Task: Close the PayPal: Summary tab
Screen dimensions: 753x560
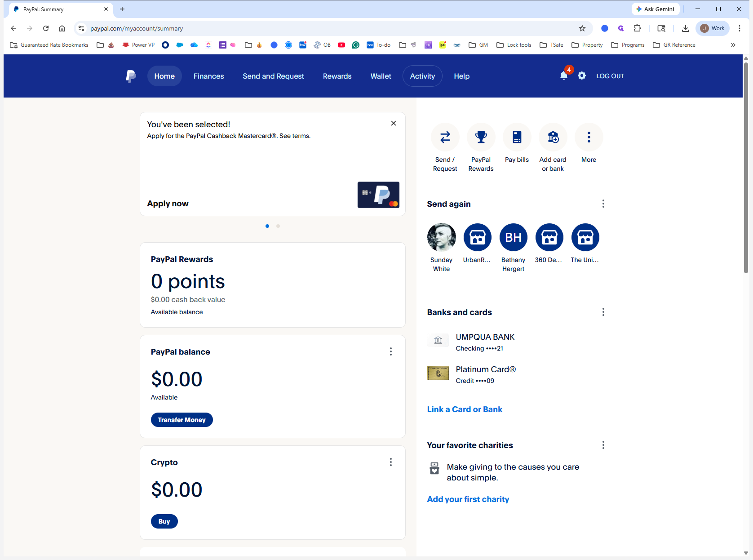Action: point(106,9)
